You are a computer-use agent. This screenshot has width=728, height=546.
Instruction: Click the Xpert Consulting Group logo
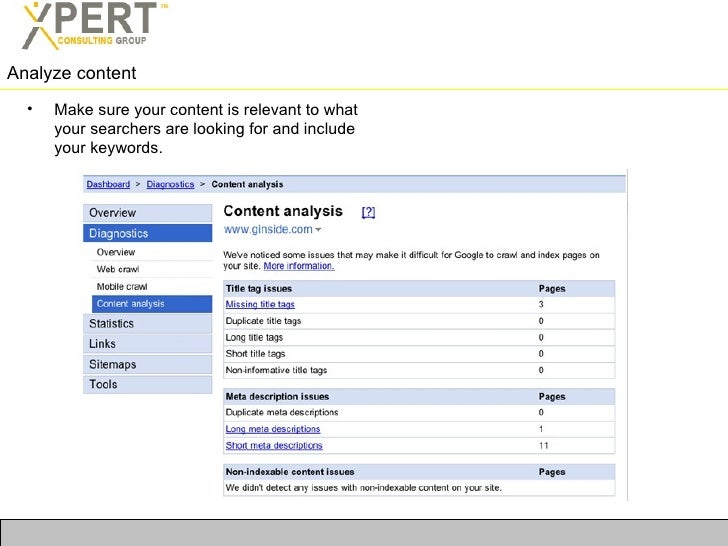pos(95,24)
